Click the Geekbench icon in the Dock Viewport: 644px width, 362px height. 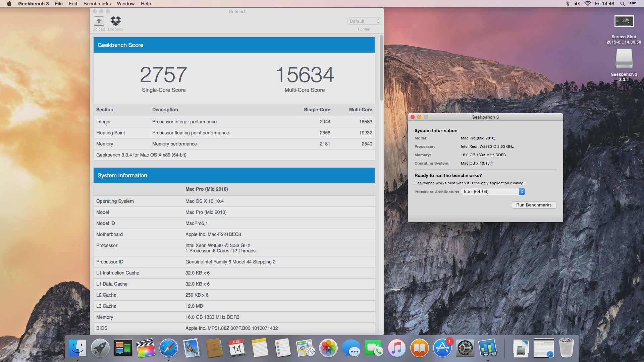tap(488, 348)
